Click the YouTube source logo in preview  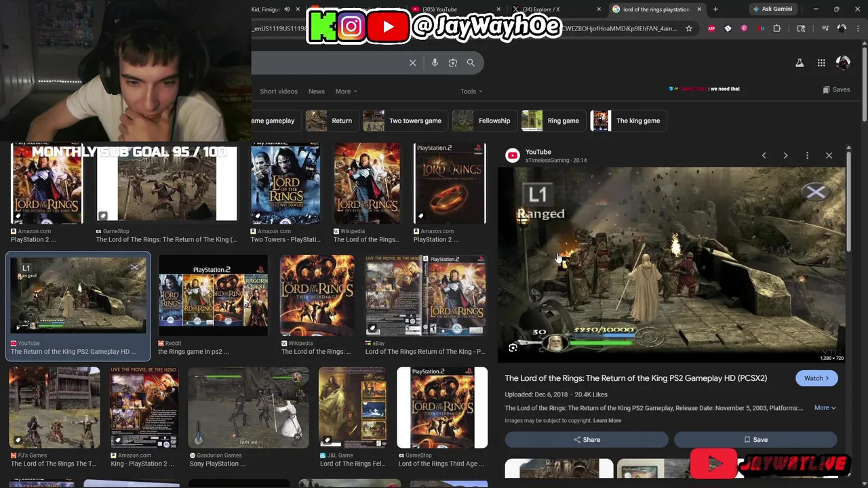513,155
